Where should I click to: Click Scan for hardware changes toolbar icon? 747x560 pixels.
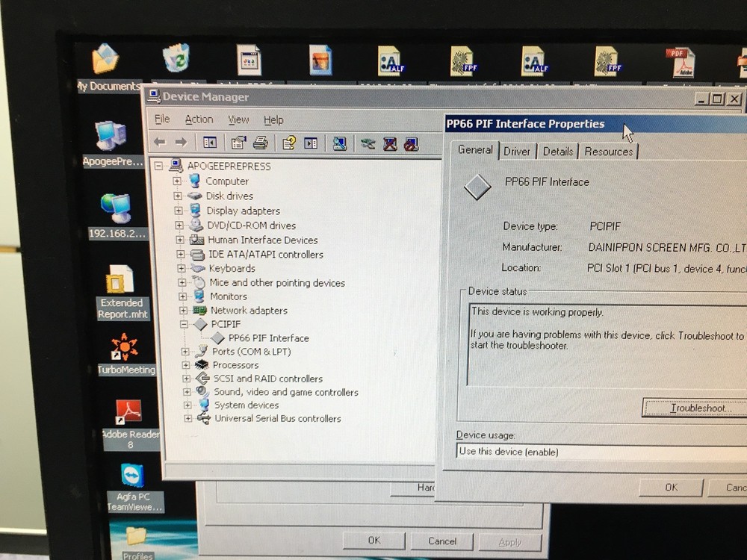pyautogui.click(x=340, y=143)
